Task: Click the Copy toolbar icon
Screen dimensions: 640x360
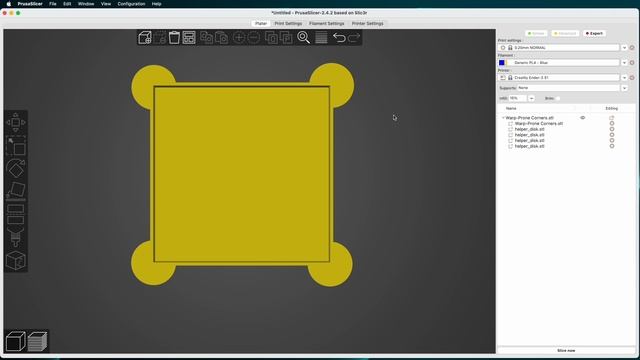Action: (206, 38)
